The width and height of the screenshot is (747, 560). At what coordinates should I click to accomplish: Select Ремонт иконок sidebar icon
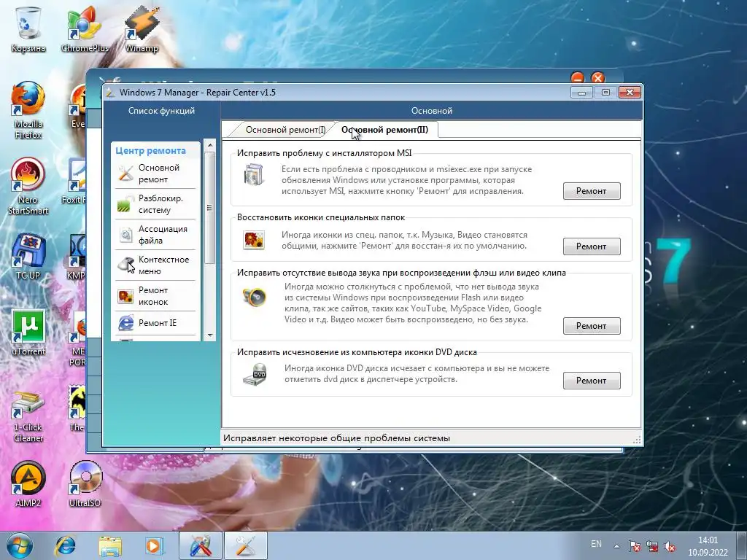[x=125, y=296]
